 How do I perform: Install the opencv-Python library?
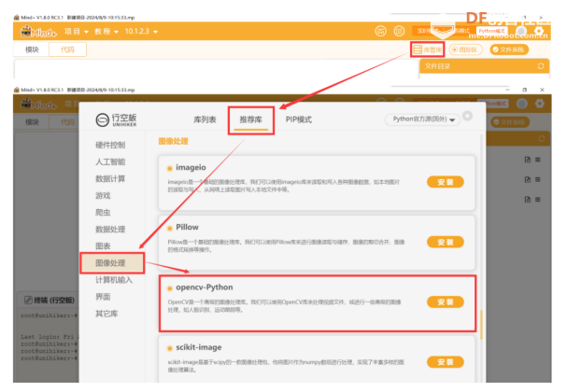446,301
